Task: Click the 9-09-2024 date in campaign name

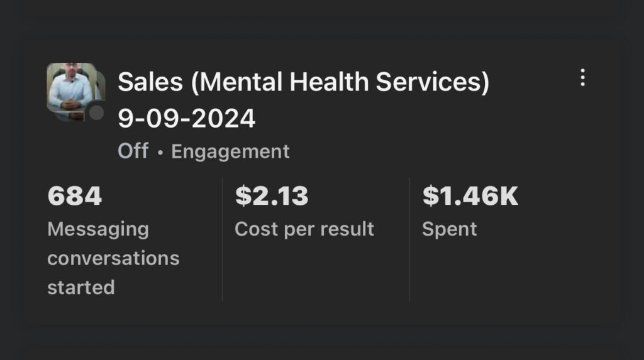Action: (187, 117)
